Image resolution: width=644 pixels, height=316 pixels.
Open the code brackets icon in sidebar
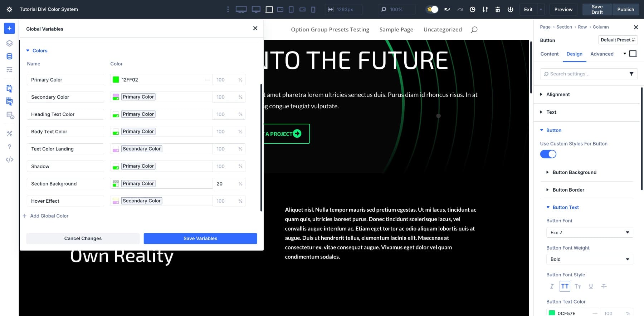[x=9, y=159]
